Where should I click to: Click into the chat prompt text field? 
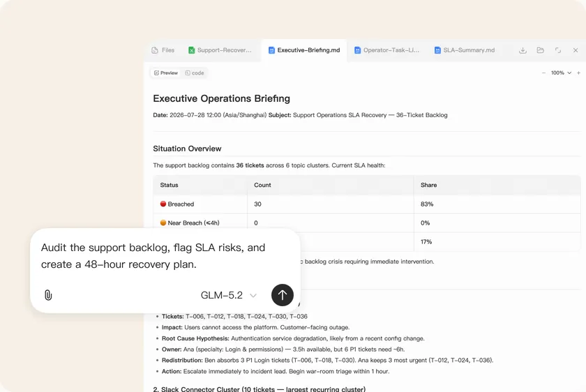coord(153,256)
